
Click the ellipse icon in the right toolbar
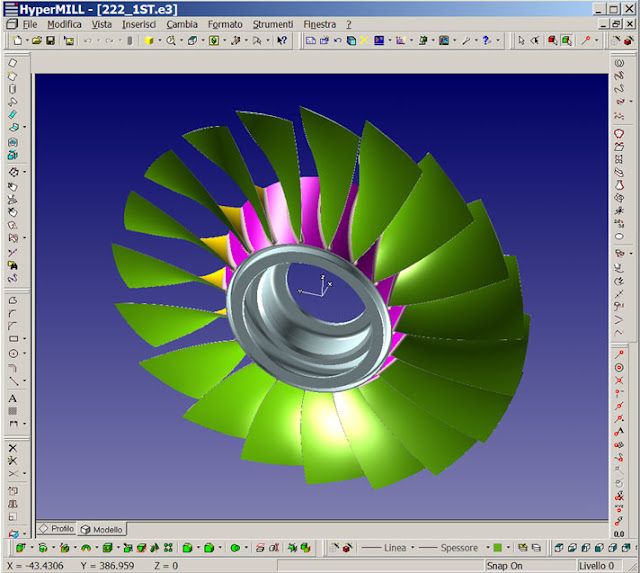[619, 237]
